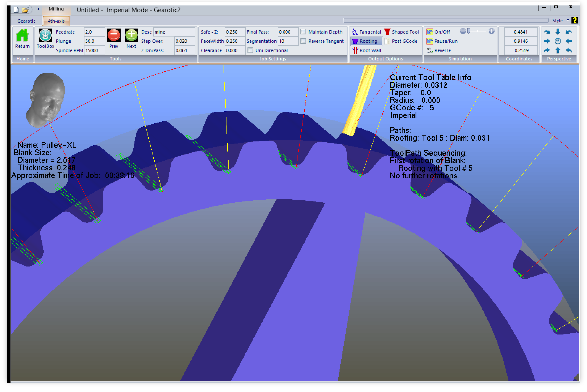Viewport: 587px width, 392px height.
Task: Select the Root Wall output option
Action: tap(366, 51)
